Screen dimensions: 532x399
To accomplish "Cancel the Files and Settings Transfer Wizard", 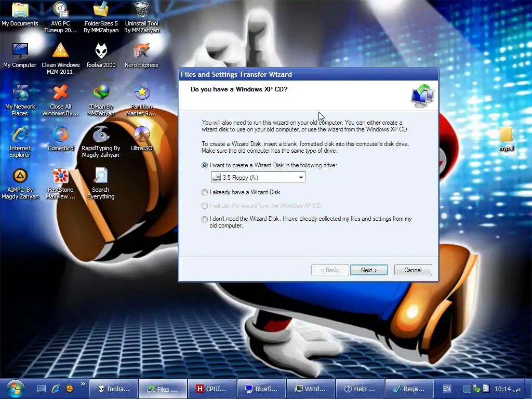I will click(413, 270).
